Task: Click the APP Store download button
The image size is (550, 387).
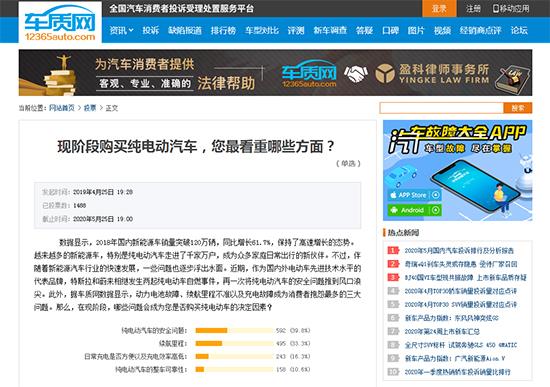Action: (x=415, y=195)
